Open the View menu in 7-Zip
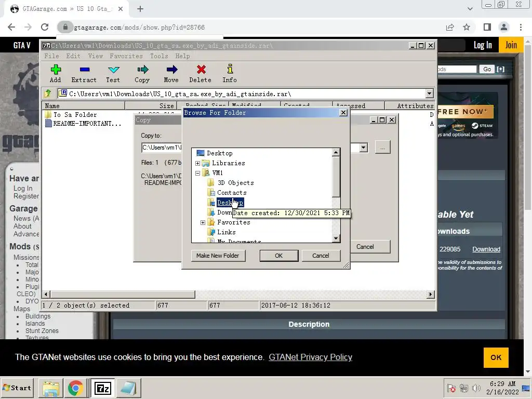Viewport: 532px width, 399px height. click(96, 56)
